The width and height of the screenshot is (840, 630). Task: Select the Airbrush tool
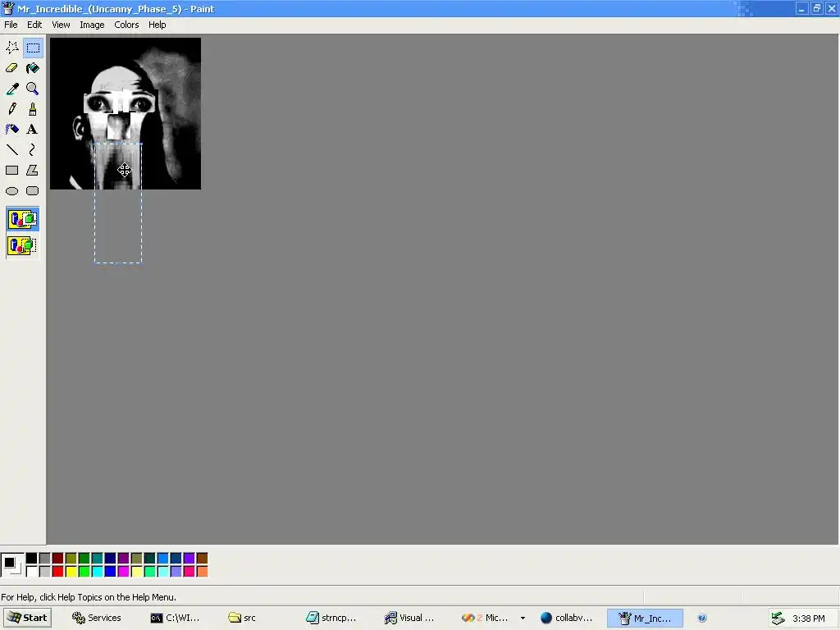click(11, 129)
